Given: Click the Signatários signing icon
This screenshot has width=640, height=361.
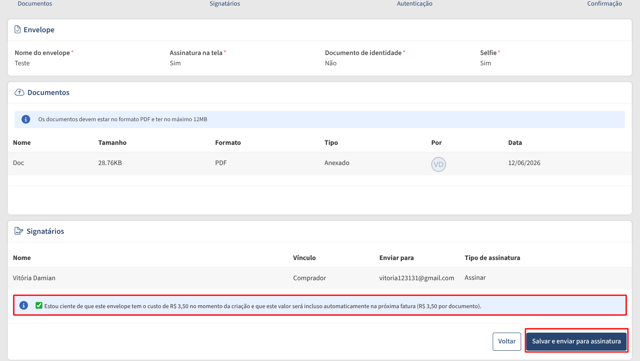Looking at the screenshot, I should tap(18, 231).
